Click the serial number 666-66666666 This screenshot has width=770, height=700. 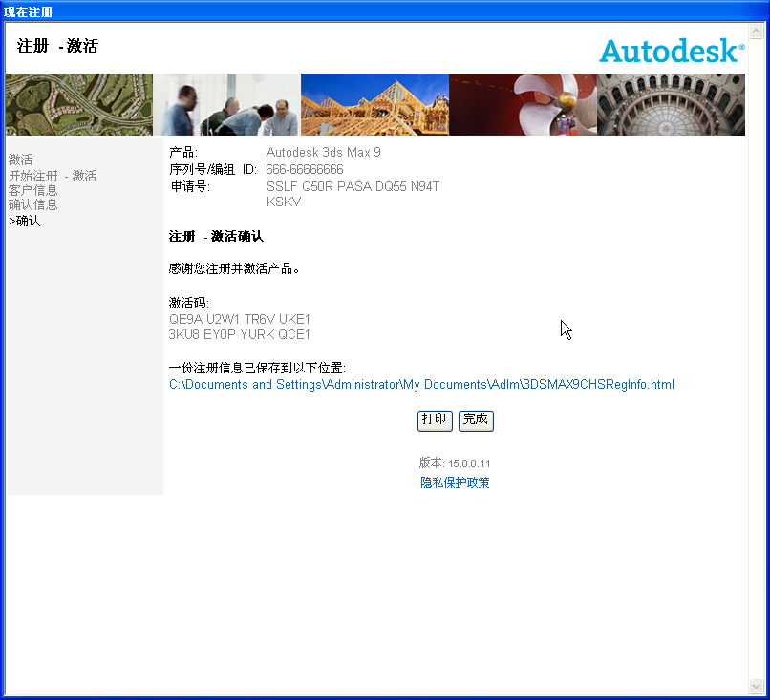(x=305, y=169)
